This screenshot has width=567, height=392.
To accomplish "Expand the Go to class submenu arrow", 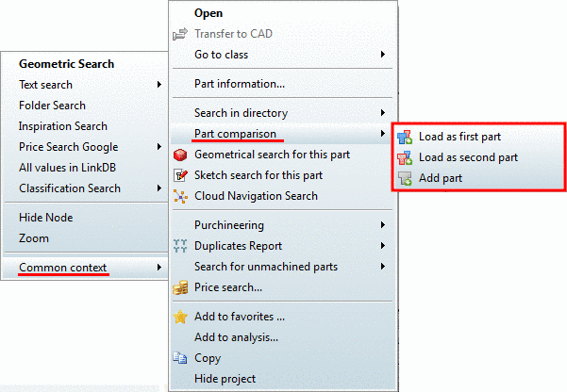I will pos(383,56).
